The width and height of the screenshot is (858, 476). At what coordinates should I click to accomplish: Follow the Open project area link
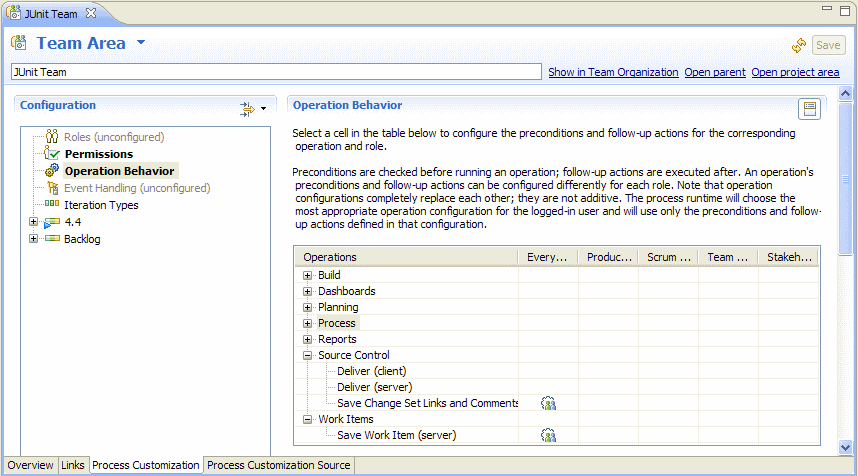(795, 72)
